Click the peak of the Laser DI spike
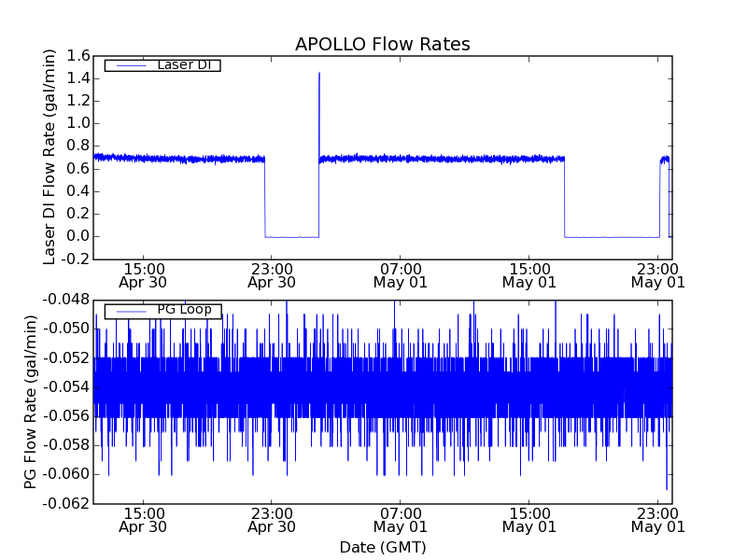 click(x=319, y=73)
